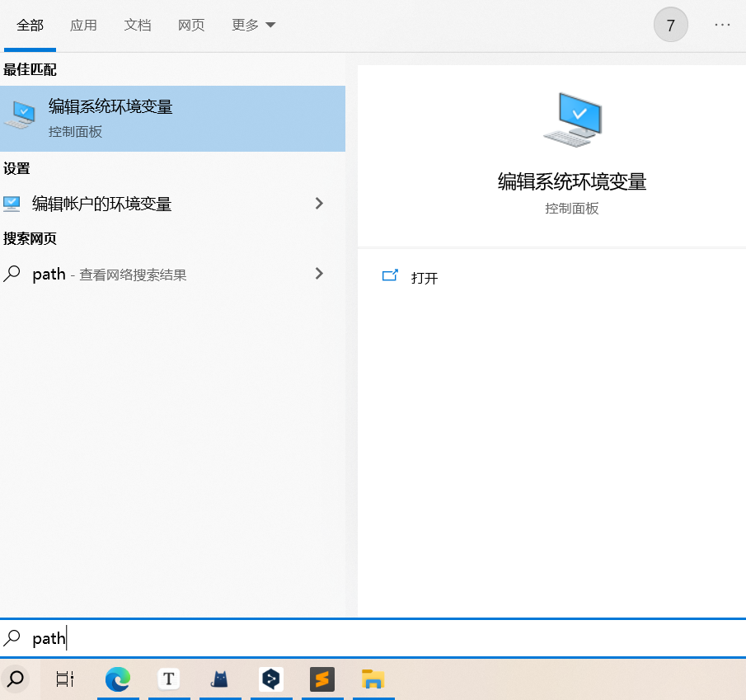
Task: Click the taskbar Search button
Action: tap(15, 679)
